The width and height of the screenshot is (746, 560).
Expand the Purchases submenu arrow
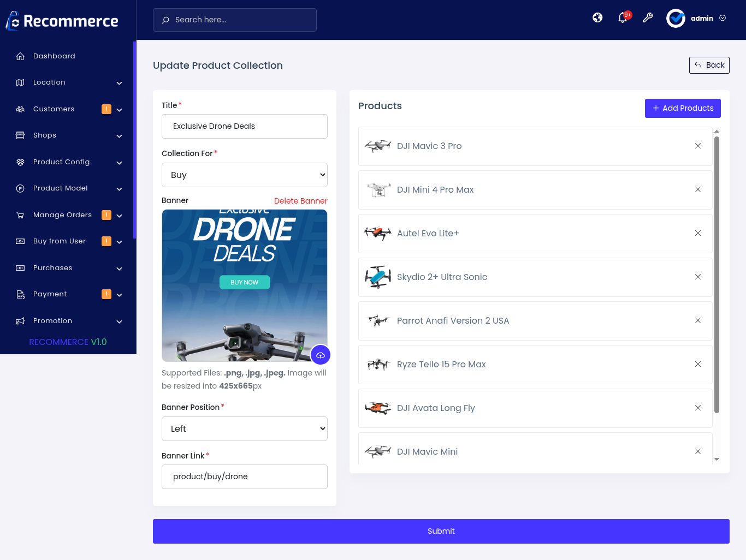tap(119, 269)
